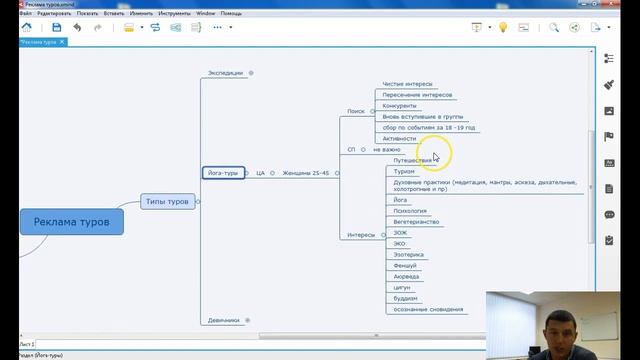Redo the last action
640x360 pixels.
[x=98, y=27]
